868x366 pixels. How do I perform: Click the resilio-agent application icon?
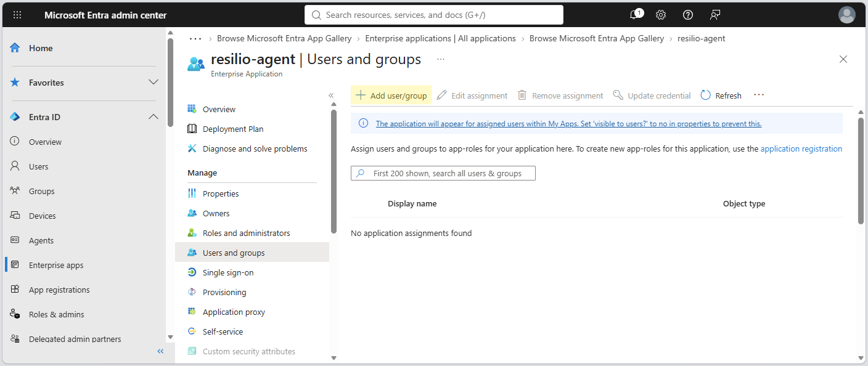196,63
